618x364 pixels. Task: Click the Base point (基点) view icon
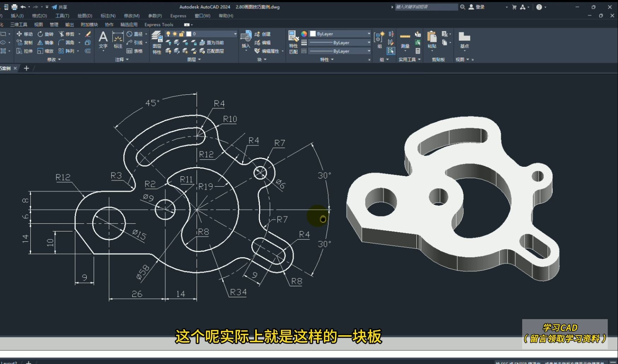click(x=465, y=40)
